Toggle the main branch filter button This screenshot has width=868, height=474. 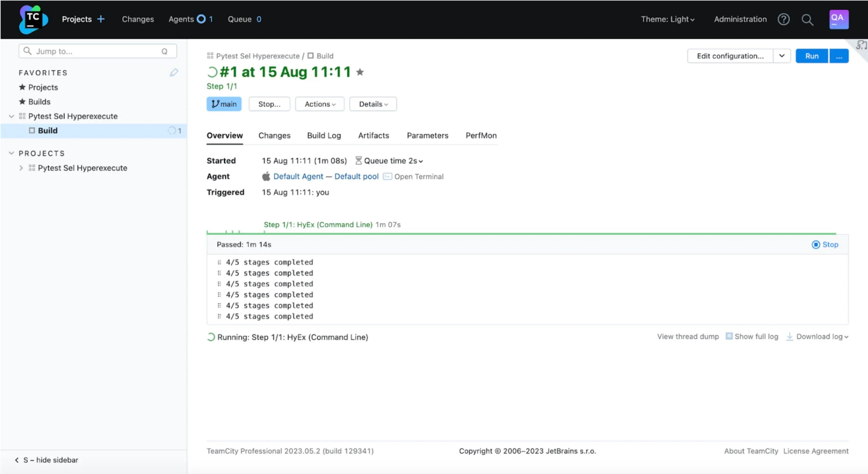tap(224, 104)
